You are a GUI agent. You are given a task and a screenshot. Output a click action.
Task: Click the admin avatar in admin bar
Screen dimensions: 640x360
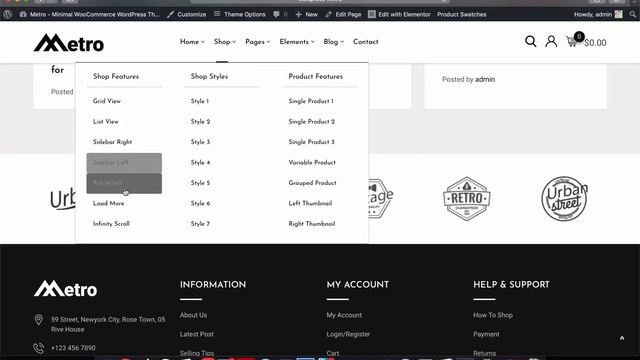click(619, 14)
